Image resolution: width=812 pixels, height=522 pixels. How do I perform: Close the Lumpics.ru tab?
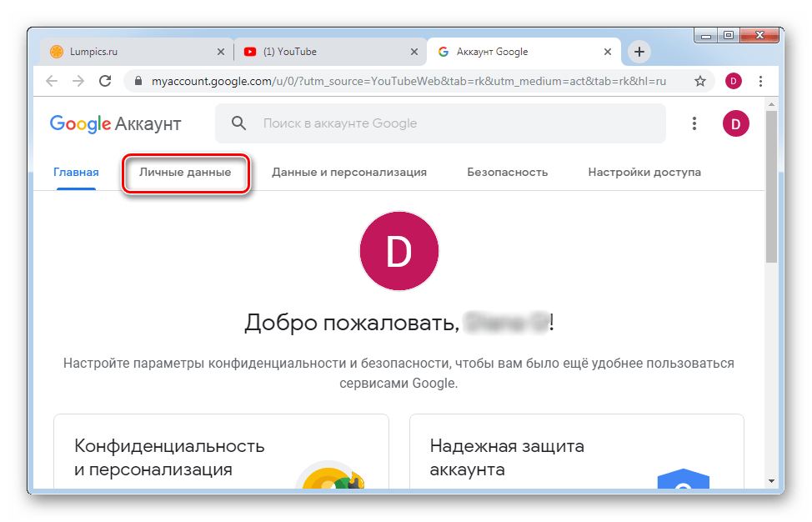(221, 52)
